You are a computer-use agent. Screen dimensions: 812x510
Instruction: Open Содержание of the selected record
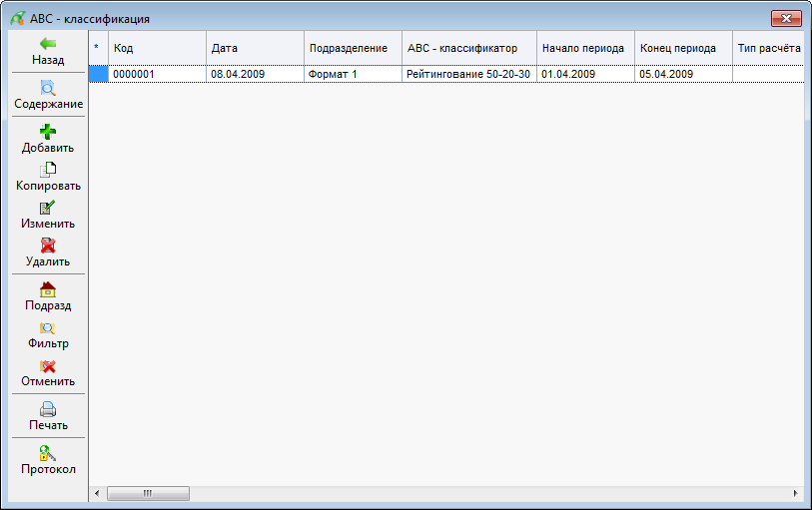click(48, 95)
